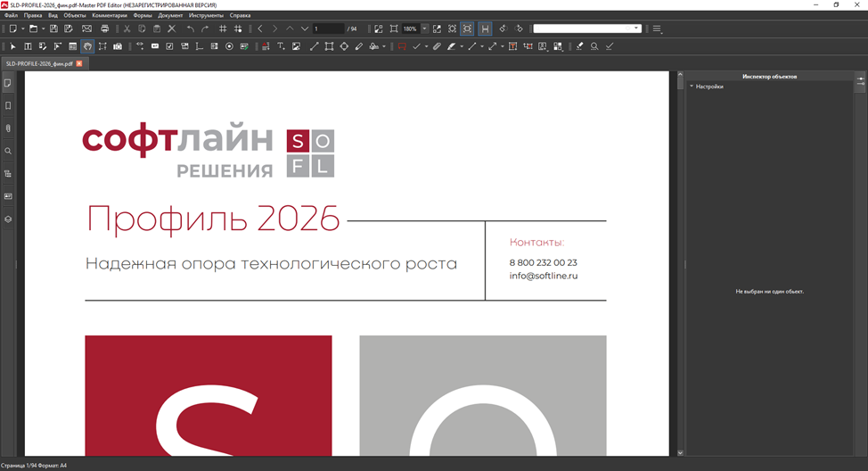Open the toolbar options hamburger menu
The height and width of the screenshot is (471, 868).
[x=657, y=29]
